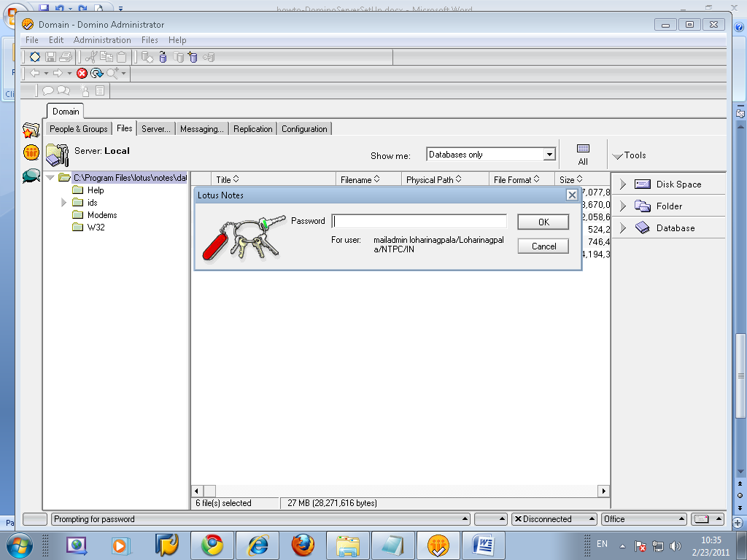This screenshot has width=747, height=560.
Task: Open the 'Show me' Databases only dropdown
Action: click(550, 155)
